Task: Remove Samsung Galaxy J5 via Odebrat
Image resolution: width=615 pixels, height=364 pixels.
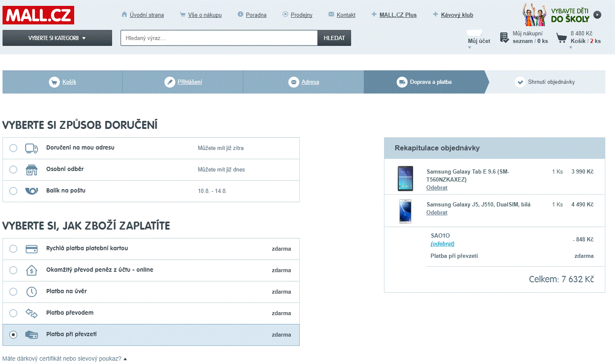Action: 437,212
